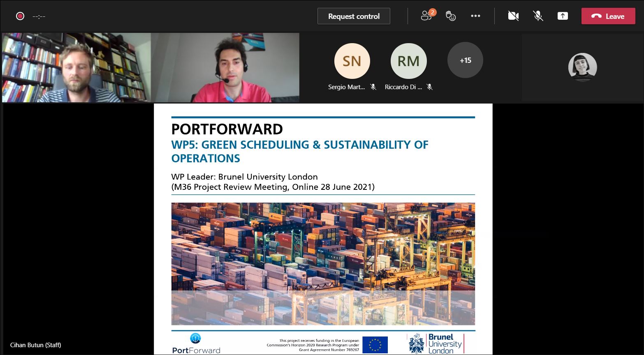Unmute the microphone

tap(538, 16)
